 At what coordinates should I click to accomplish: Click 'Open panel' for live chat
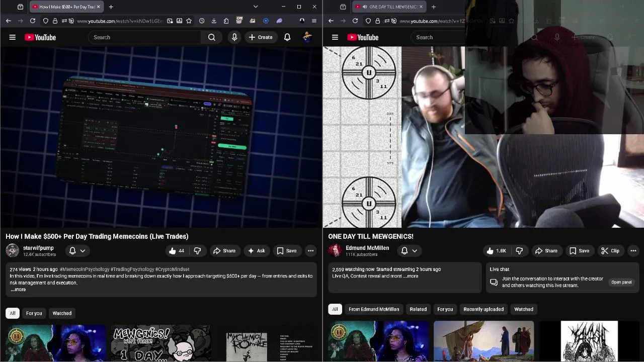(x=621, y=282)
